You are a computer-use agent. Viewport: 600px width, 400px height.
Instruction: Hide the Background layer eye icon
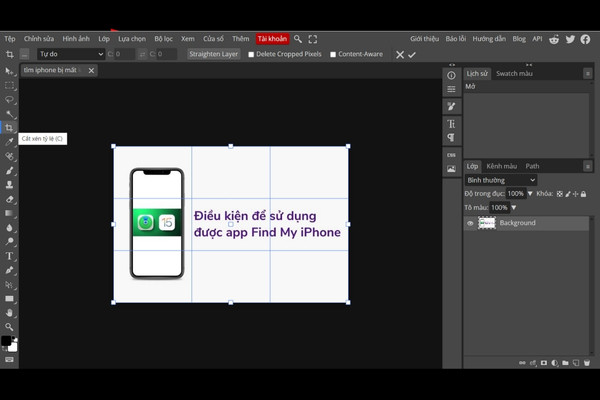click(470, 223)
